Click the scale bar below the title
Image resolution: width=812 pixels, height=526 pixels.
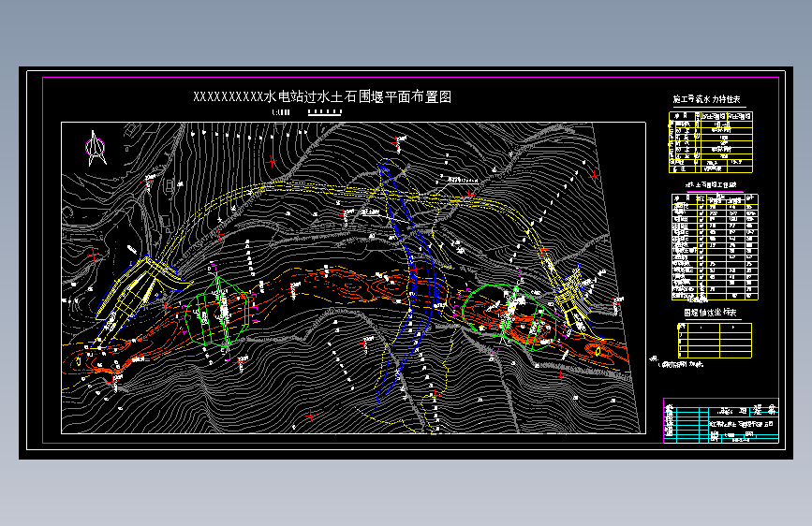325,111
